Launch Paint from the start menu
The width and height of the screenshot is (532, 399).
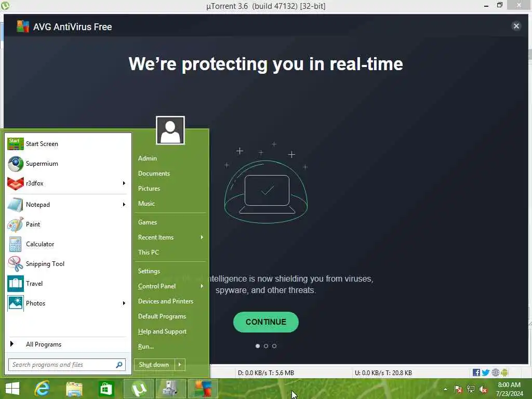67,224
